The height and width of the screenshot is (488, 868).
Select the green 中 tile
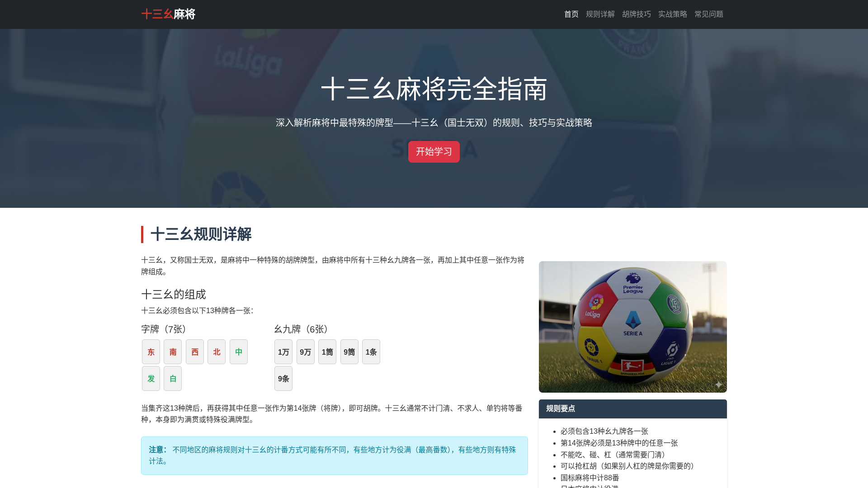(239, 352)
